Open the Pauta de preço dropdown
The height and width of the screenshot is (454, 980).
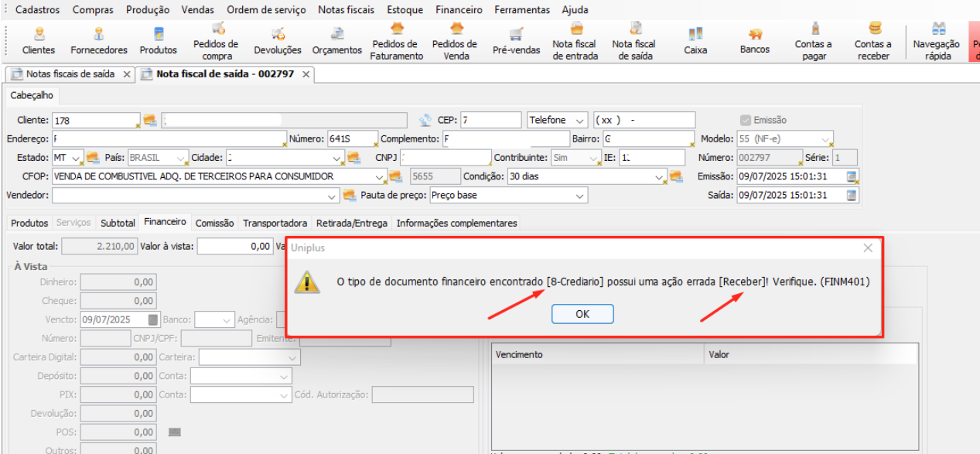coord(580,196)
